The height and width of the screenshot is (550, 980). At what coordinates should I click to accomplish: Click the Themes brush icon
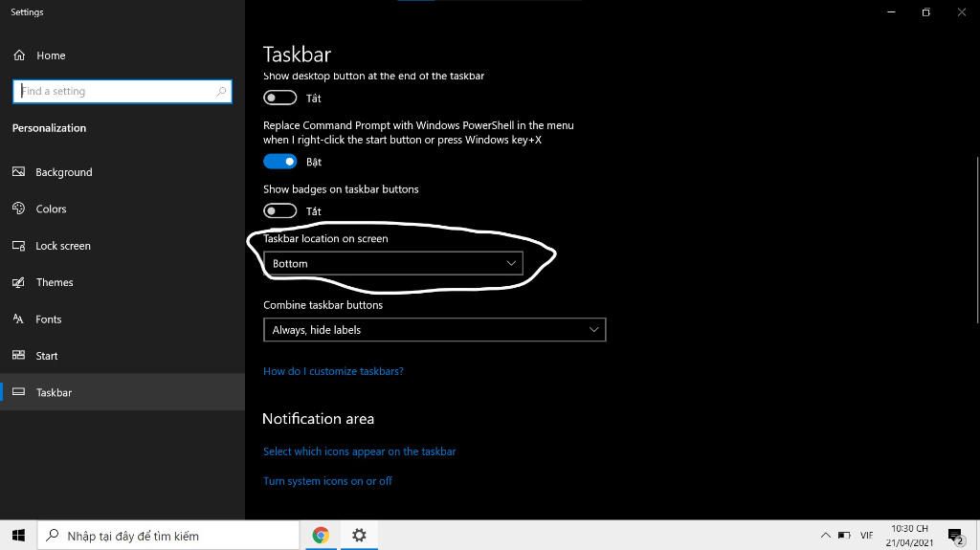click(x=19, y=282)
